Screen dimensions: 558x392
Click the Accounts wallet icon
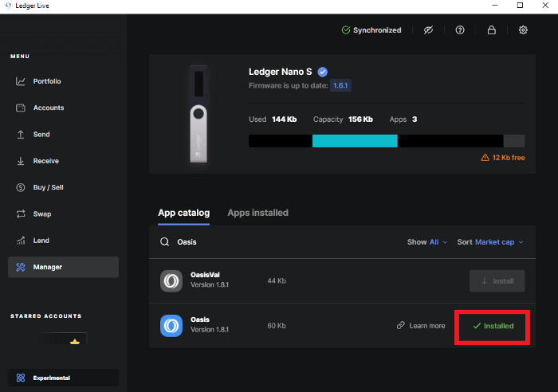21,108
